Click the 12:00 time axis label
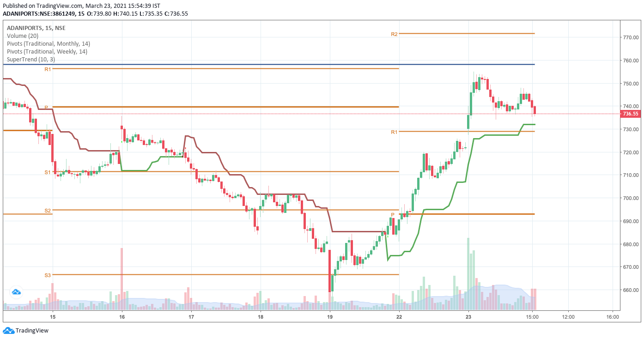Image resolution: width=644 pixels, height=339 pixels. point(568,317)
